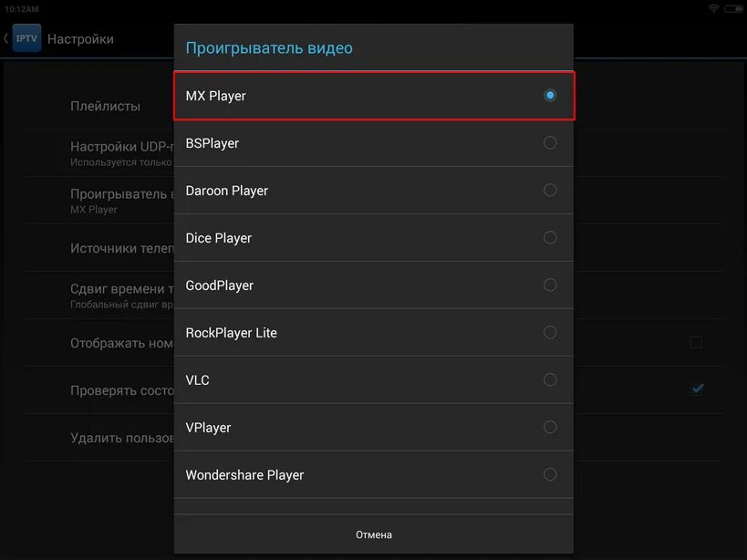Click the Настройки title text
This screenshot has height=560, width=747.
pyautogui.click(x=80, y=39)
